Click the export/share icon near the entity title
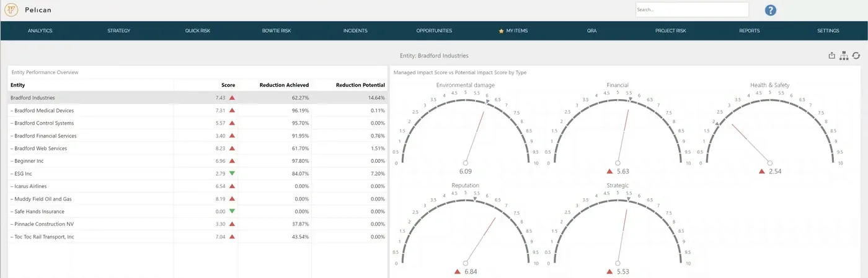This screenshot has height=278, width=868. click(832, 56)
